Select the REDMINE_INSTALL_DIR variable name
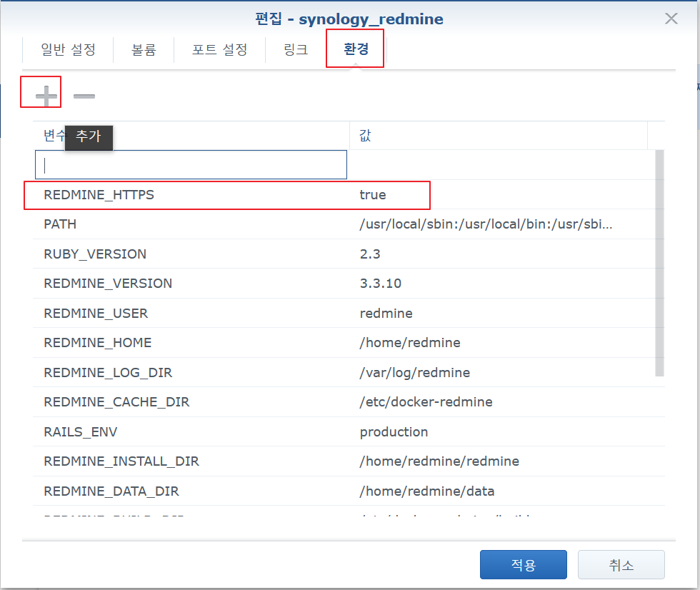The image size is (700, 590). point(121,461)
